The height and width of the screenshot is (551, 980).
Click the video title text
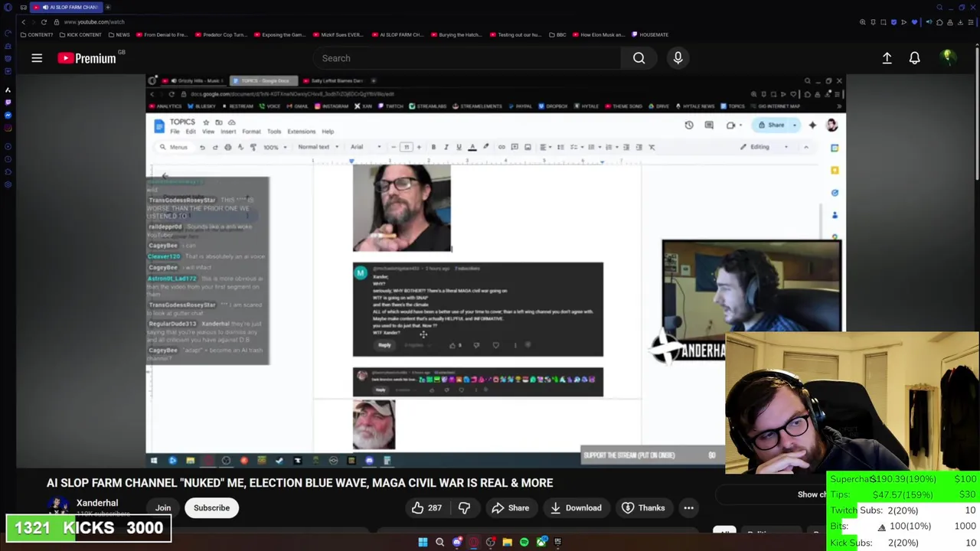pos(299,483)
